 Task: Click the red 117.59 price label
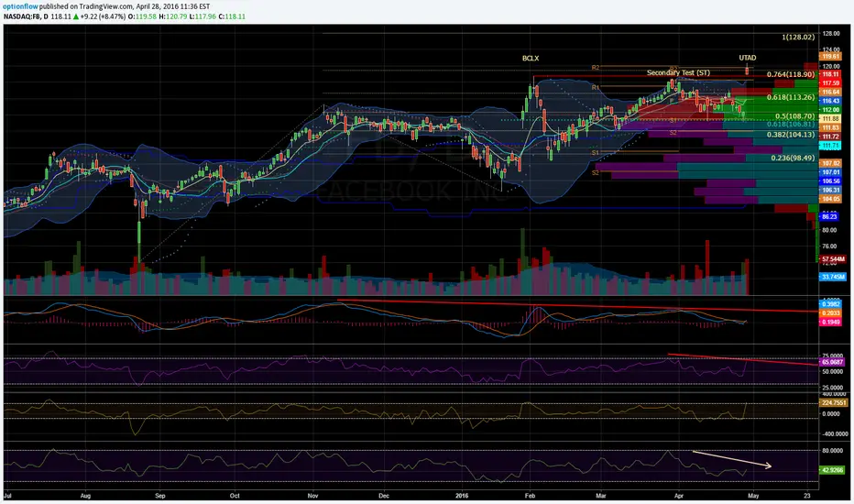pos(830,83)
